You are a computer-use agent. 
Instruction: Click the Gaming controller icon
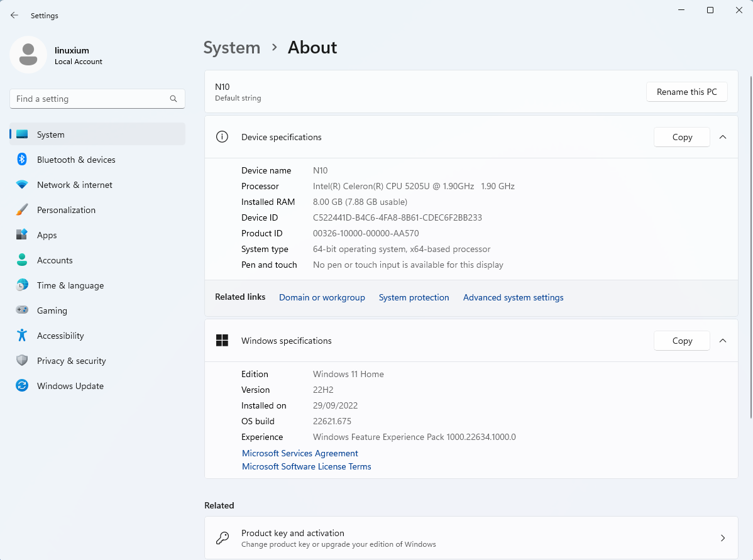(22, 310)
